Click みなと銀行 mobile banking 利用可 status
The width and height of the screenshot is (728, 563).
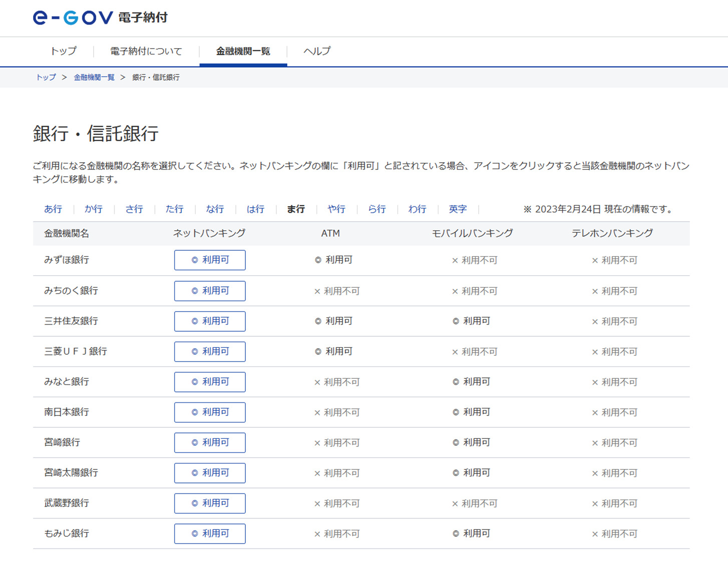(x=471, y=382)
